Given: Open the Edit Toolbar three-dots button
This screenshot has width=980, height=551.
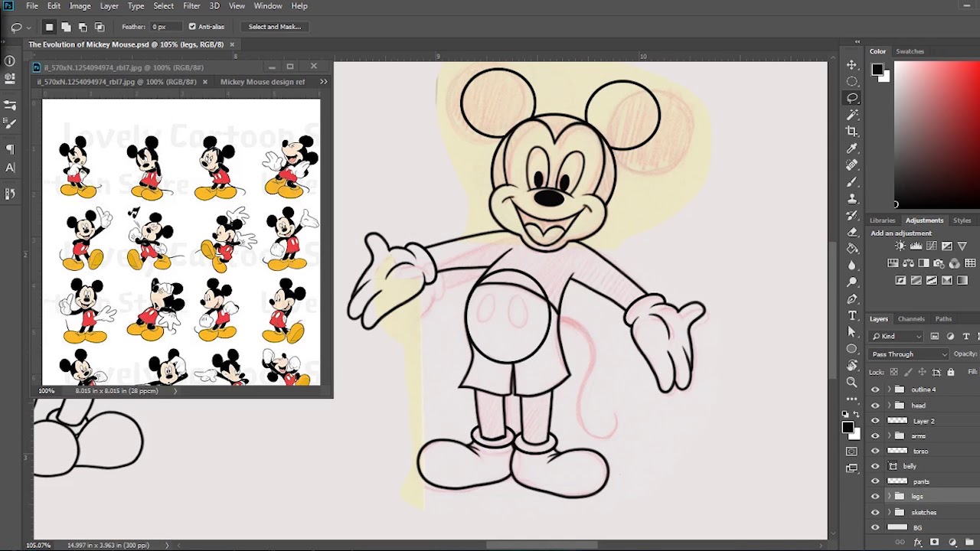Looking at the screenshot, I should 852,399.
